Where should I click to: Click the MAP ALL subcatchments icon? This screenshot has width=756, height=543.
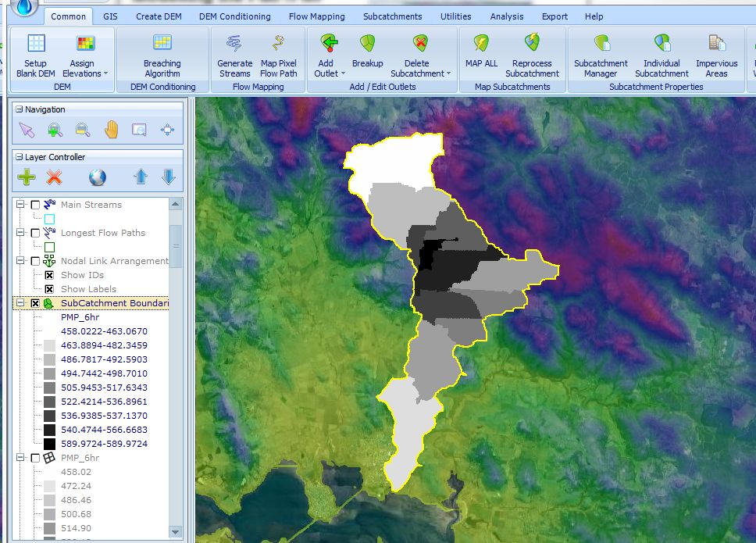click(481, 45)
